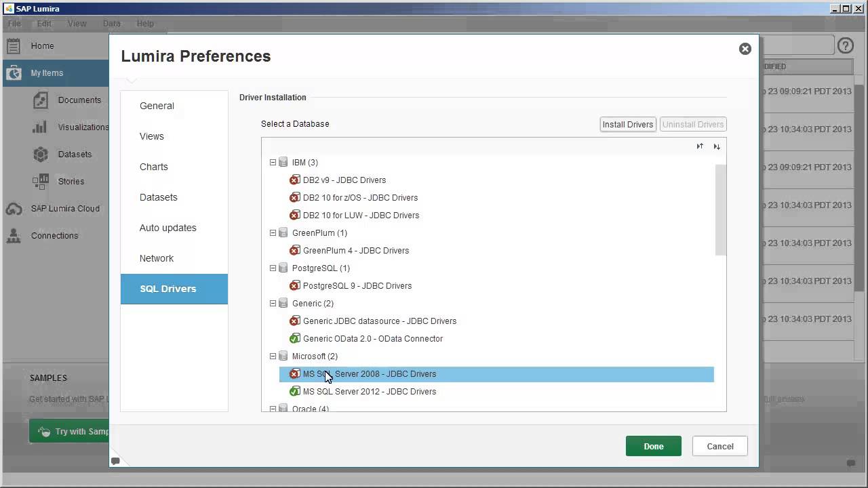Screen dimensions: 868x488
Task: Click the Datasets cube icon
Action: pos(41,155)
